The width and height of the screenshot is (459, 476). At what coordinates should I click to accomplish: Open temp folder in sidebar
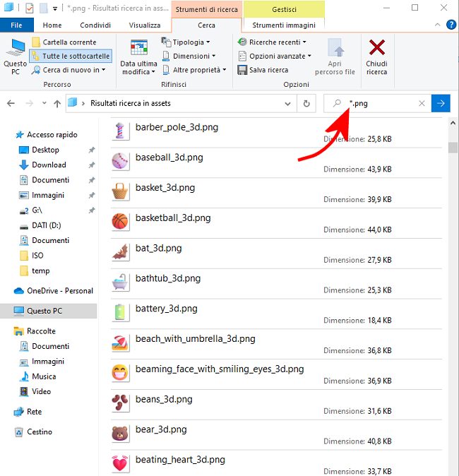35,270
